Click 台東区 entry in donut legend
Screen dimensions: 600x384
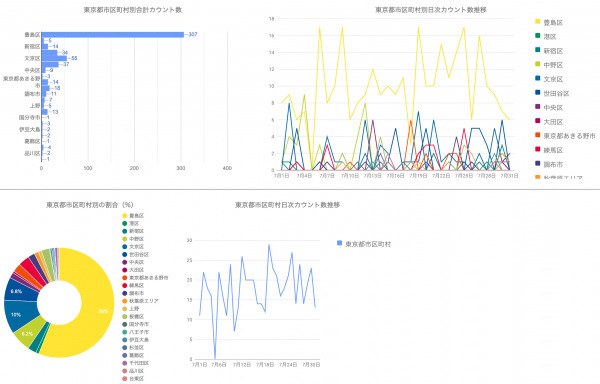pyautogui.click(x=133, y=379)
